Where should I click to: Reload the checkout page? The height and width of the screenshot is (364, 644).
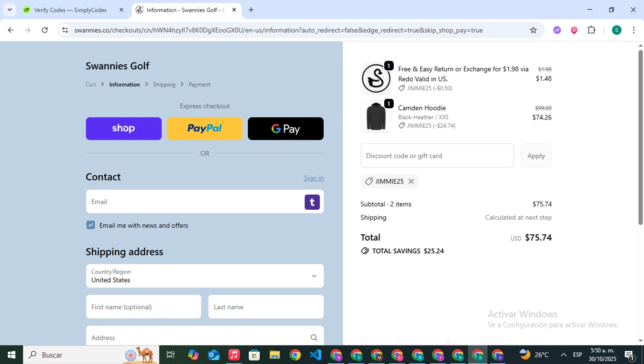[x=45, y=30]
